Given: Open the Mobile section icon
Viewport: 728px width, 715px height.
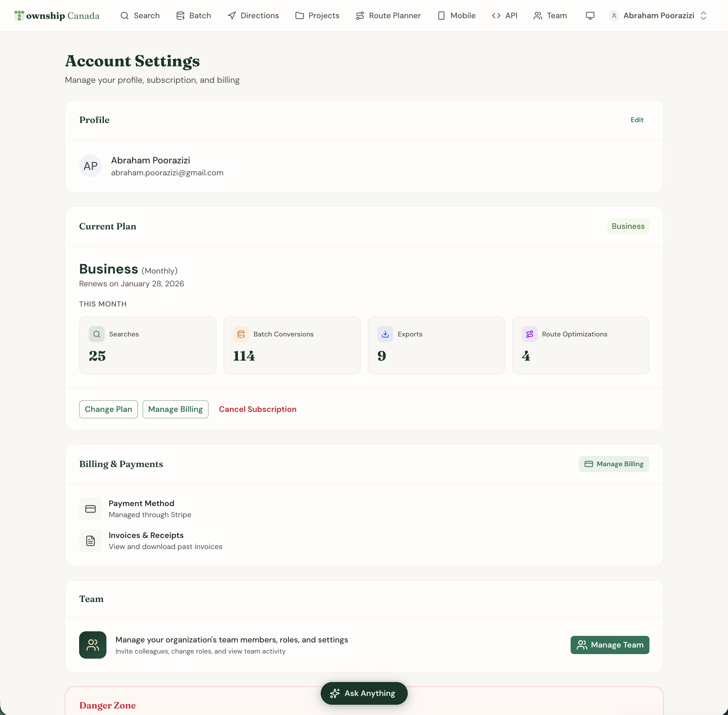Looking at the screenshot, I should (441, 15).
